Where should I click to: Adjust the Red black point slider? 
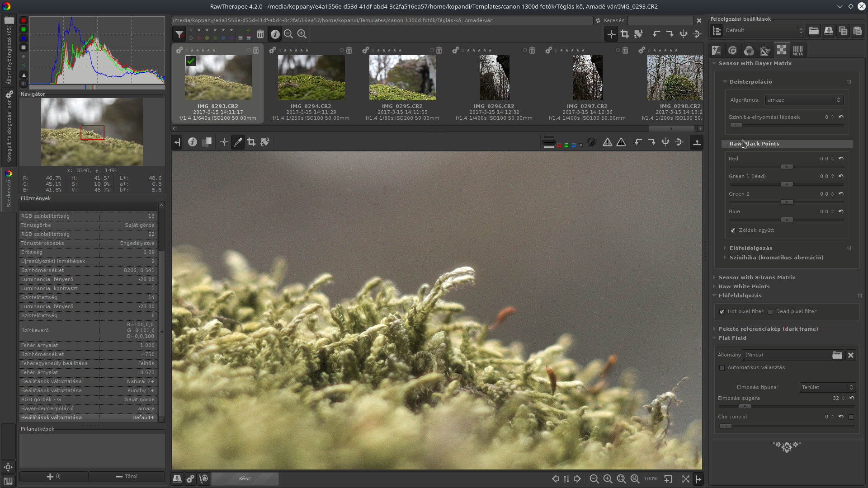(x=787, y=167)
